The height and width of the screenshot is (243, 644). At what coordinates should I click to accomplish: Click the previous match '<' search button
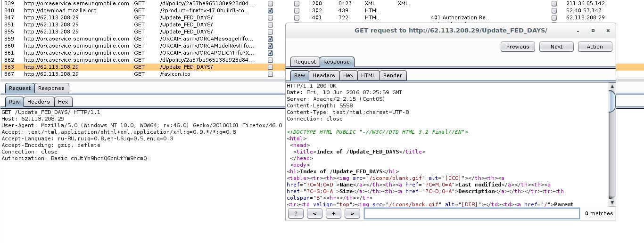[314, 213]
